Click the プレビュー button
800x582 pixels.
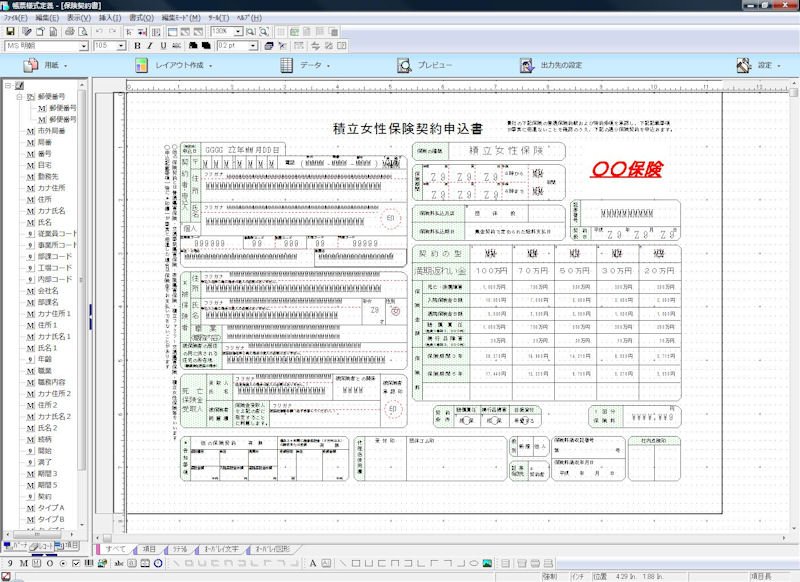pos(425,65)
